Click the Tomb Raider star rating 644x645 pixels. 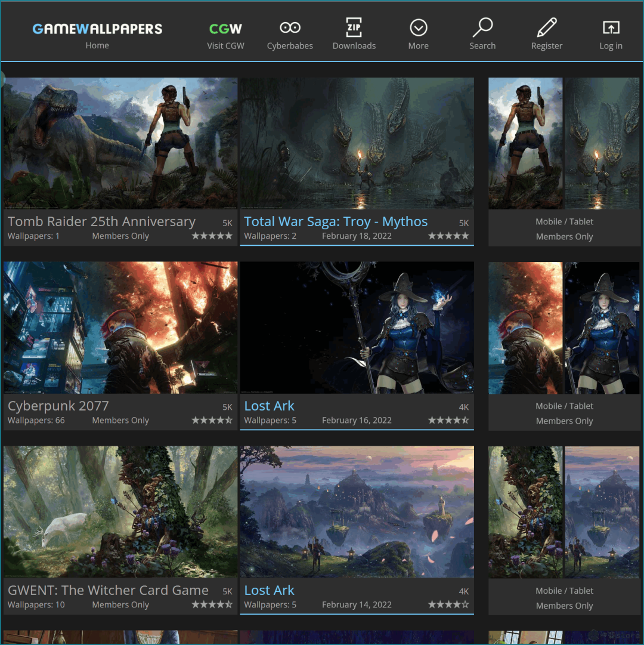pyautogui.click(x=212, y=236)
